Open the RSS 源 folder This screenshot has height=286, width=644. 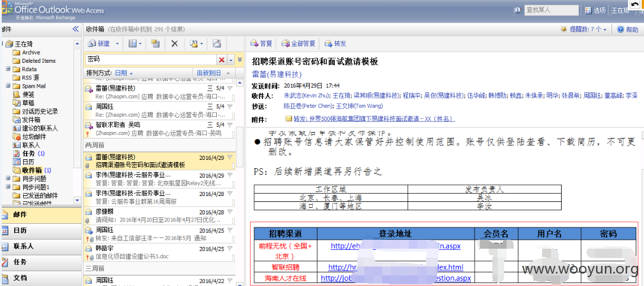(x=31, y=78)
